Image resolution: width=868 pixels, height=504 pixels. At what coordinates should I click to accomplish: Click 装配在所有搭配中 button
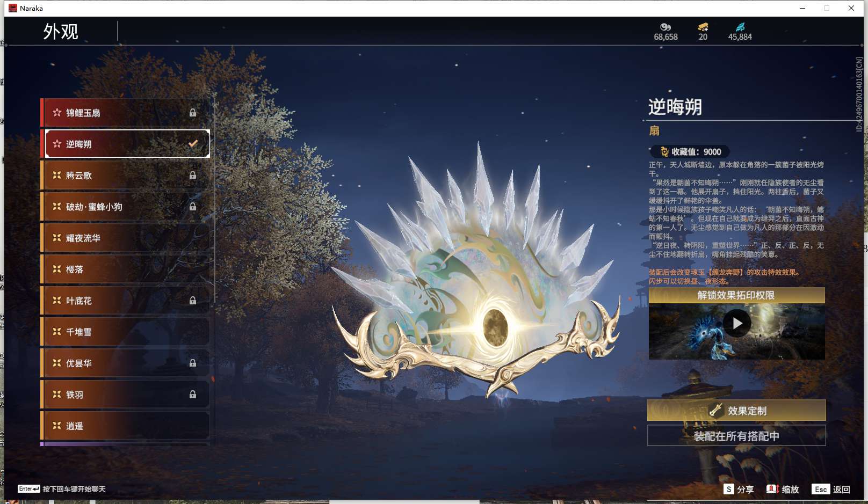point(736,436)
